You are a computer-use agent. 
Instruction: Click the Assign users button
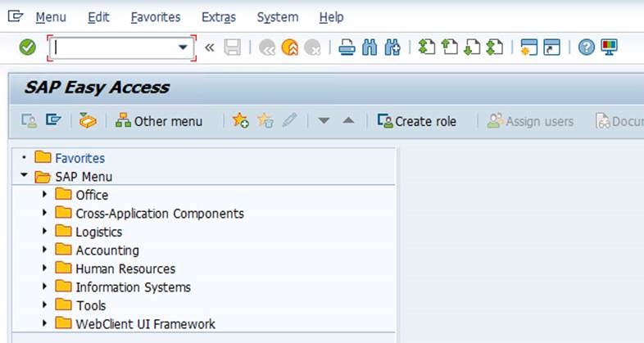(531, 121)
